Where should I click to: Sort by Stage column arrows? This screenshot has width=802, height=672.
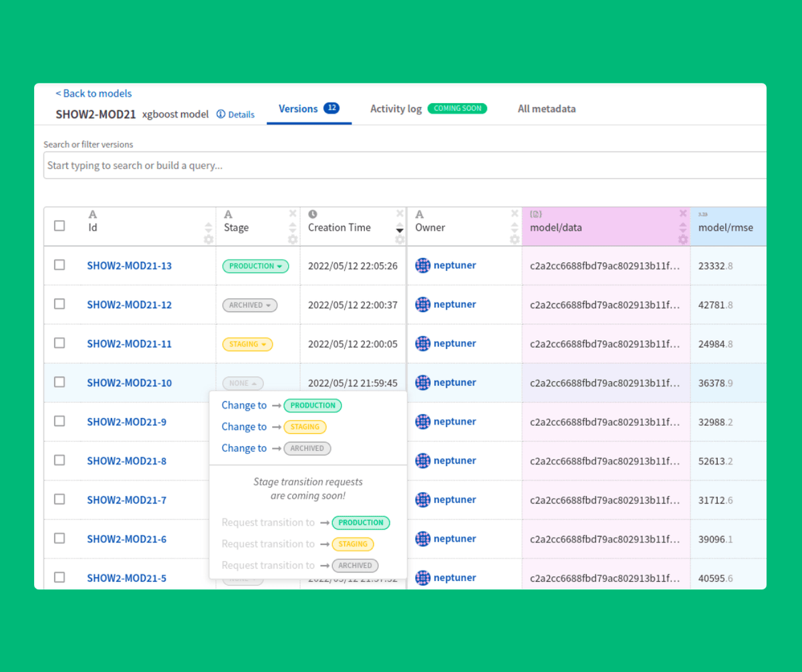point(293,227)
